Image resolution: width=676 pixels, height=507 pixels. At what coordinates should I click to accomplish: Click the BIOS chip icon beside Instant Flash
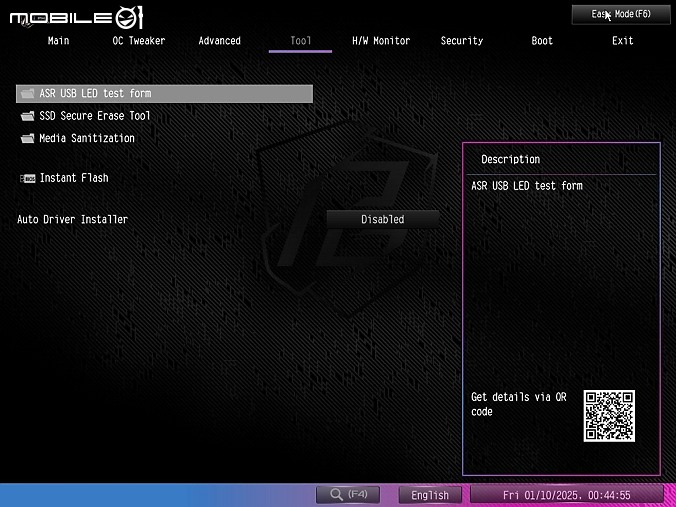coord(28,178)
